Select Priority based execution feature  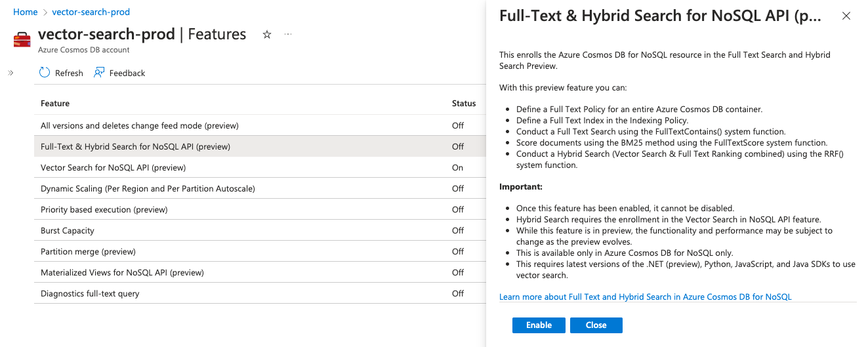click(104, 209)
